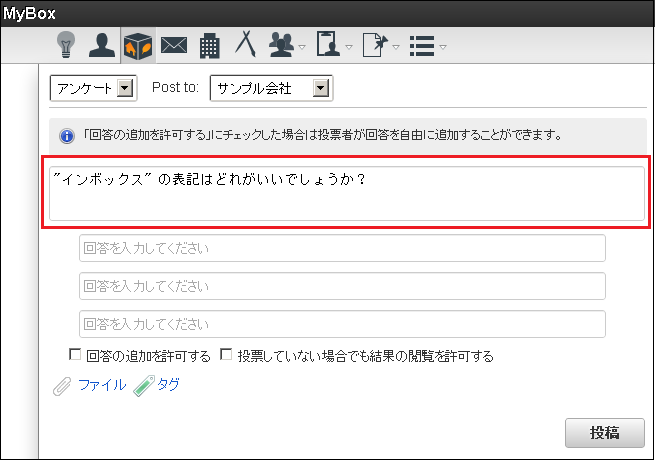Image resolution: width=655 pixels, height=463 pixels.
Task: Click the first 回答を入力してください field
Action: 342,248
